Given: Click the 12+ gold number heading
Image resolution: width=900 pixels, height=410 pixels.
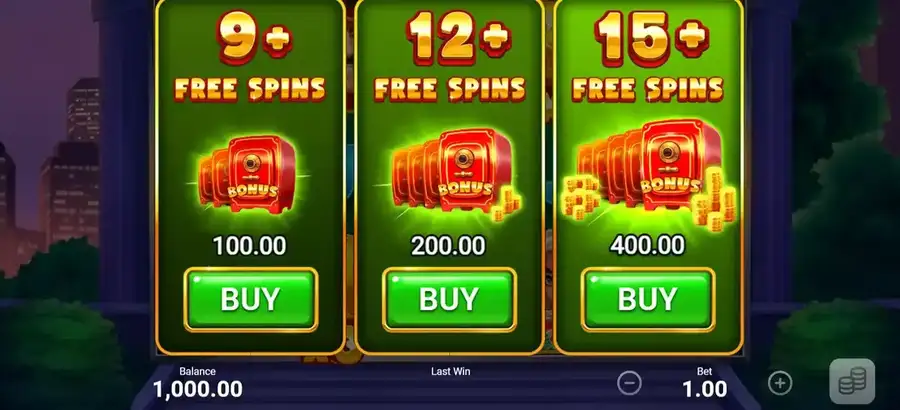Looking at the screenshot, I should [x=458, y=37].
